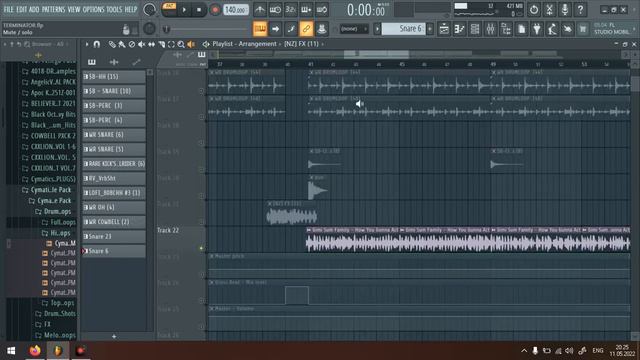Select the playlist draw pencil tool
The width and height of the screenshot is (640, 360).
pos(112,44)
